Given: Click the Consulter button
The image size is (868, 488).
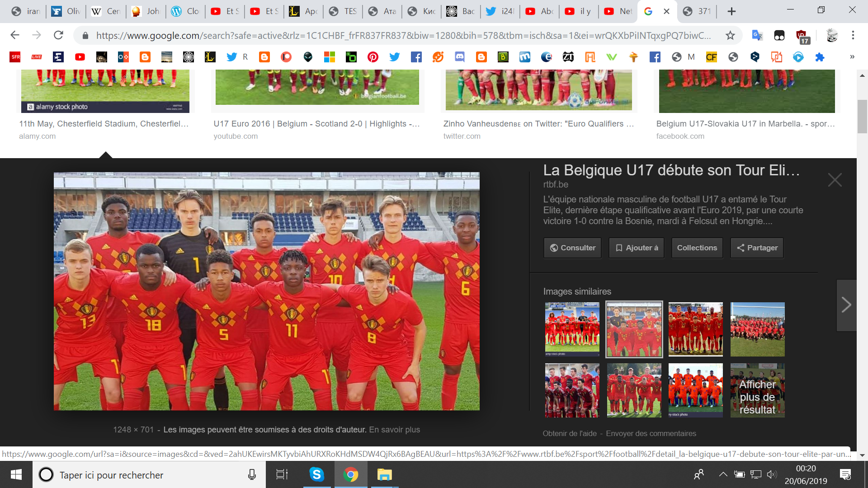Looking at the screenshot, I should tap(572, 248).
